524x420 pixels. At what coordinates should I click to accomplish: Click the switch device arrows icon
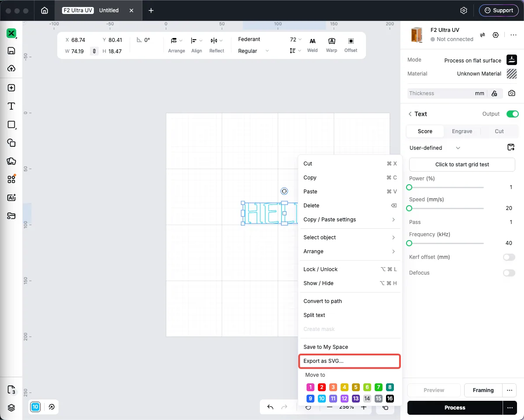tap(483, 35)
